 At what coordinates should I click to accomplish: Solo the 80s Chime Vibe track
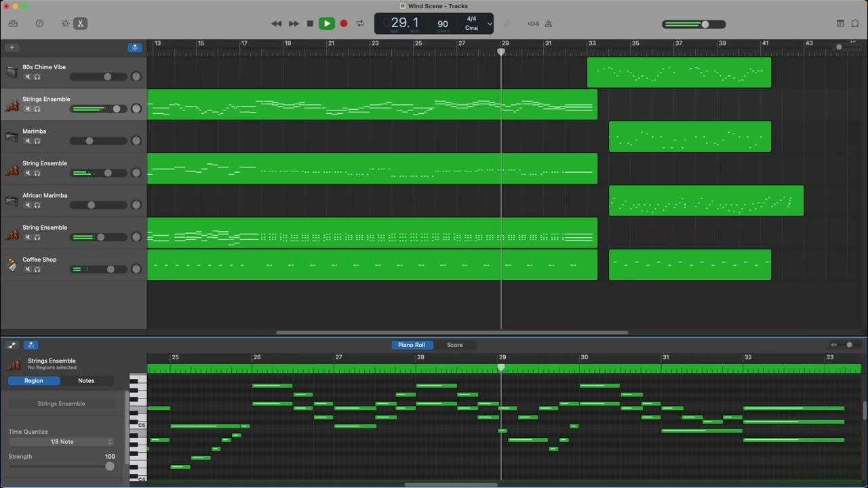coord(37,77)
